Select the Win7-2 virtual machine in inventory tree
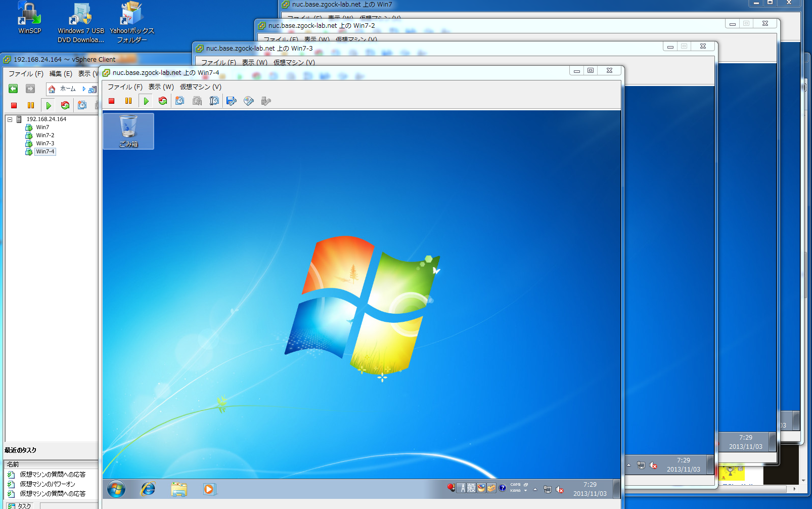Screen dimensions: 812x509 (45, 136)
